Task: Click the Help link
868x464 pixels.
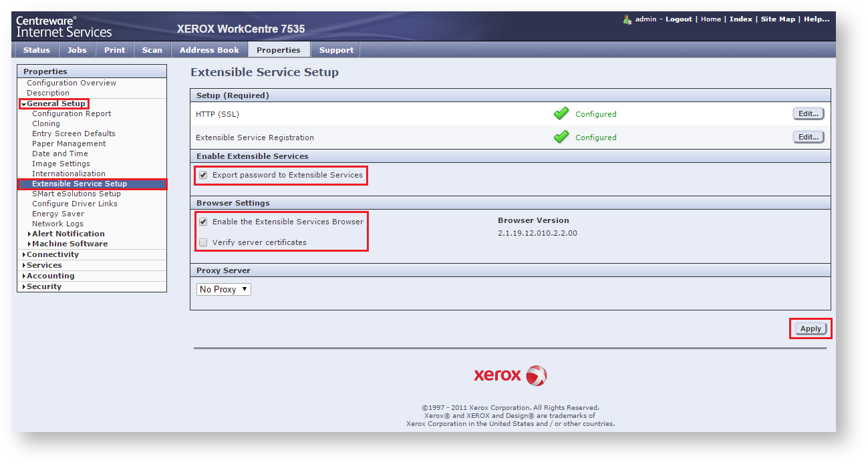Action: coord(817,19)
